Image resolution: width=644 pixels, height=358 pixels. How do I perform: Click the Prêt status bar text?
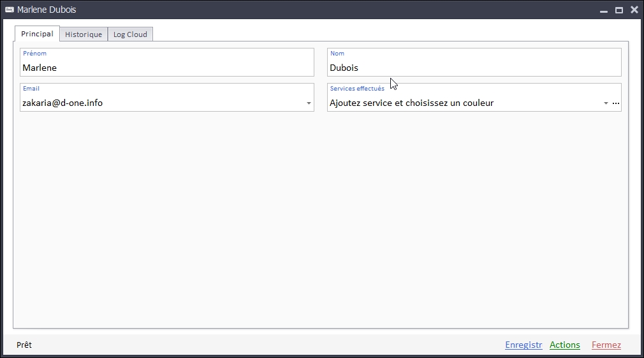point(24,345)
